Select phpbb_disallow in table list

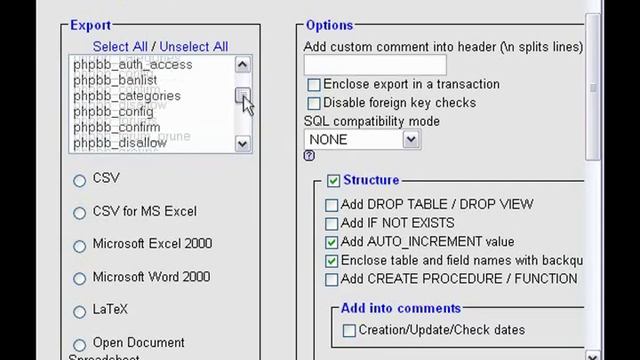[120, 143]
